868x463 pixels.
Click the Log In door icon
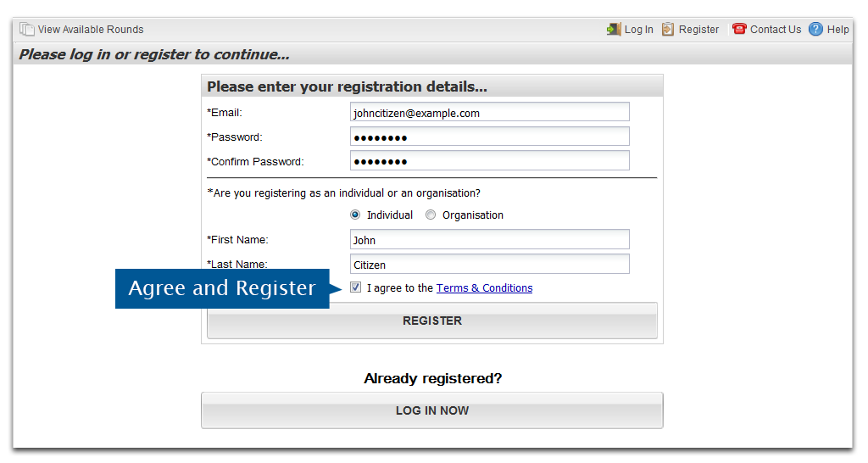point(614,29)
